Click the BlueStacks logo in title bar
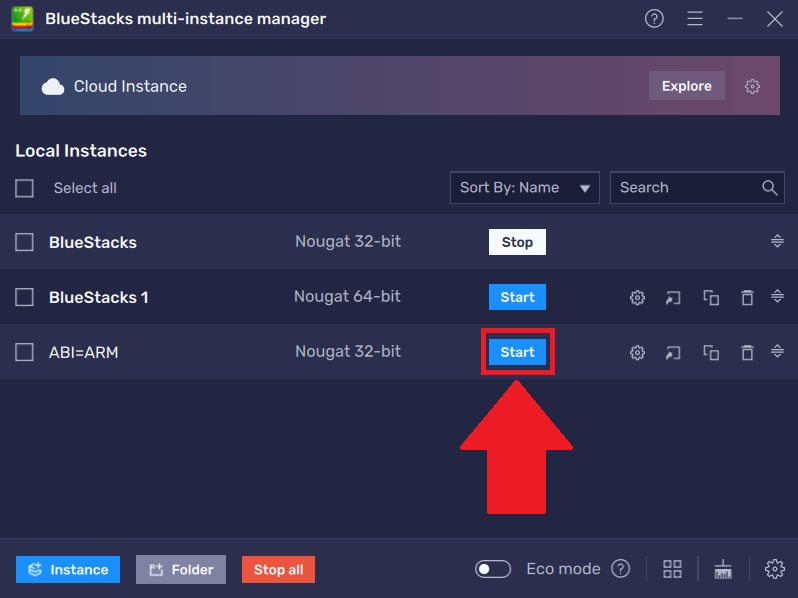The image size is (798, 598). pos(22,19)
